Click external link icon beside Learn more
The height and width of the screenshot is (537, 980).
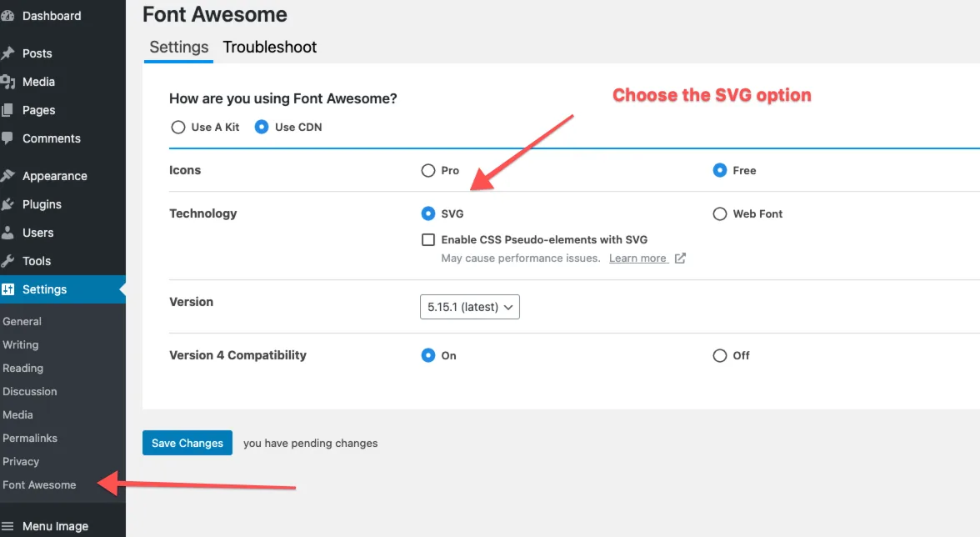coord(680,258)
